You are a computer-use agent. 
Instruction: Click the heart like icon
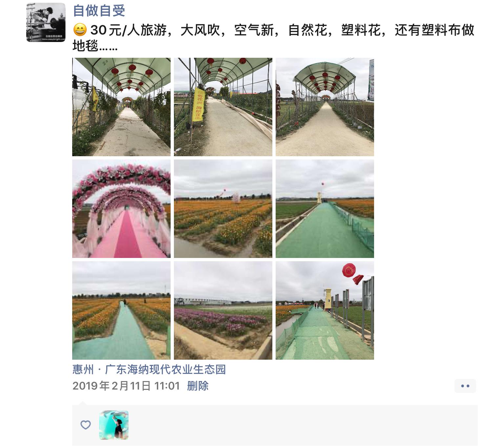pyautogui.click(x=86, y=425)
